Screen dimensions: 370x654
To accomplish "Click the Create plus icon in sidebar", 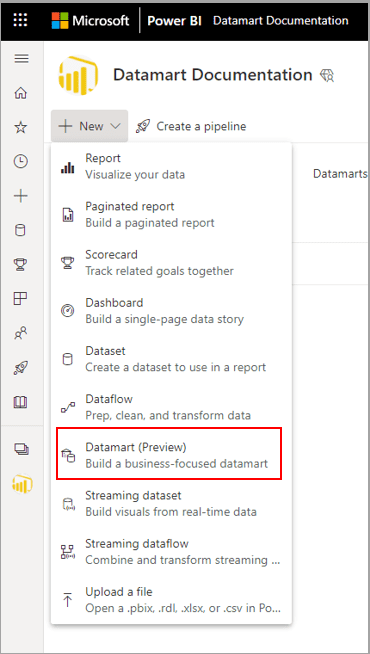I will tap(21, 196).
